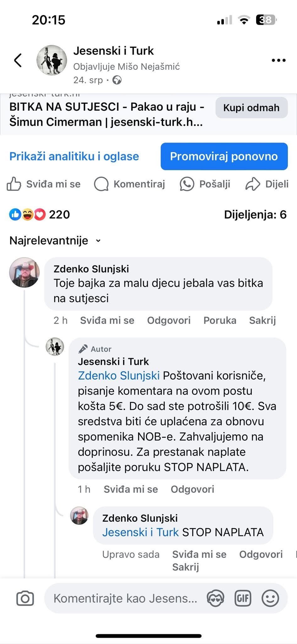The height and width of the screenshot is (644, 297).
Task: Type in the Komentirajte kao comment field
Action: coord(126,598)
